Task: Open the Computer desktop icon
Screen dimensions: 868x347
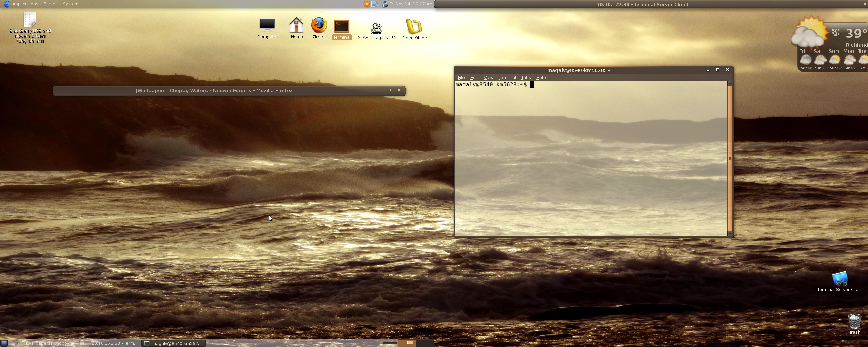Action: [x=268, y=25]
